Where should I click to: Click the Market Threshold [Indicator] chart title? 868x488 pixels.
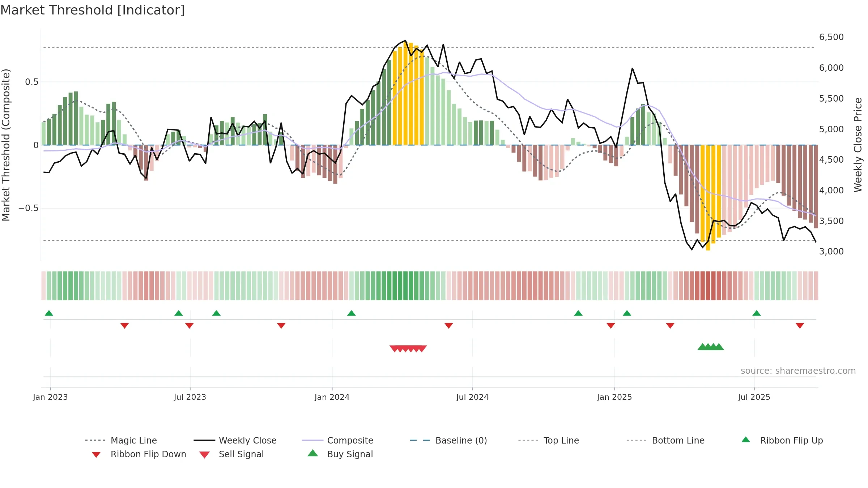(93, 10)
